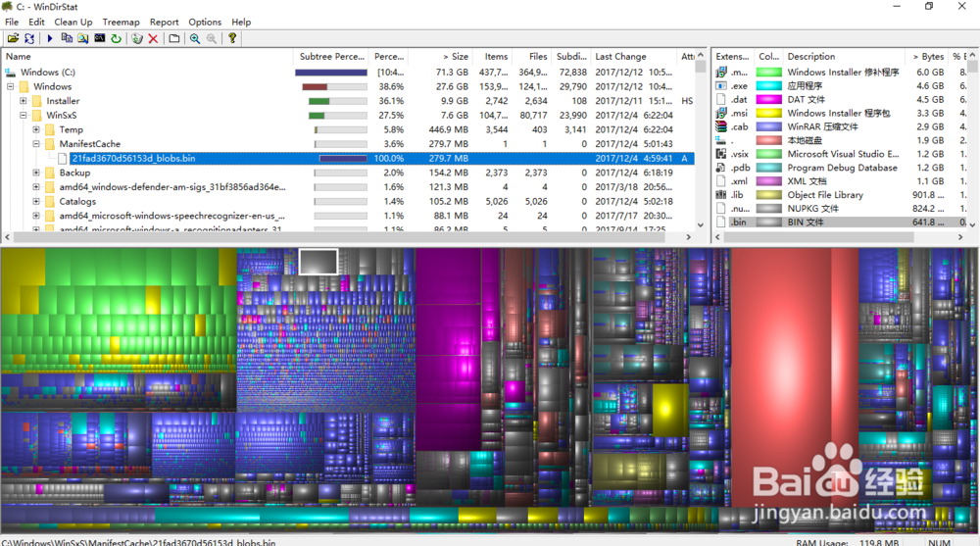Viewport: 980px width, 546px height.
Task: Sort by the Last Change column header
Action: (x=633, y=56)
